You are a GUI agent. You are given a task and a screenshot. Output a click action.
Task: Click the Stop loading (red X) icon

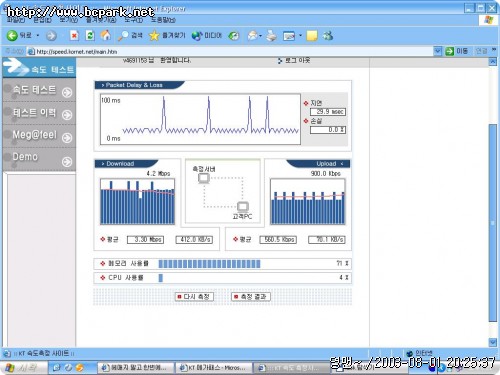74,35
